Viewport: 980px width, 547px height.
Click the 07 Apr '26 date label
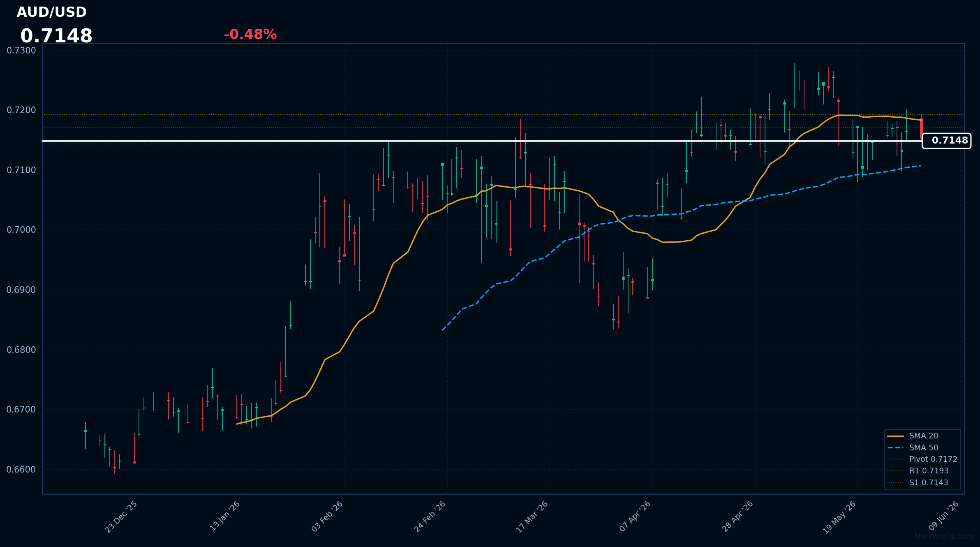point(635,517)
